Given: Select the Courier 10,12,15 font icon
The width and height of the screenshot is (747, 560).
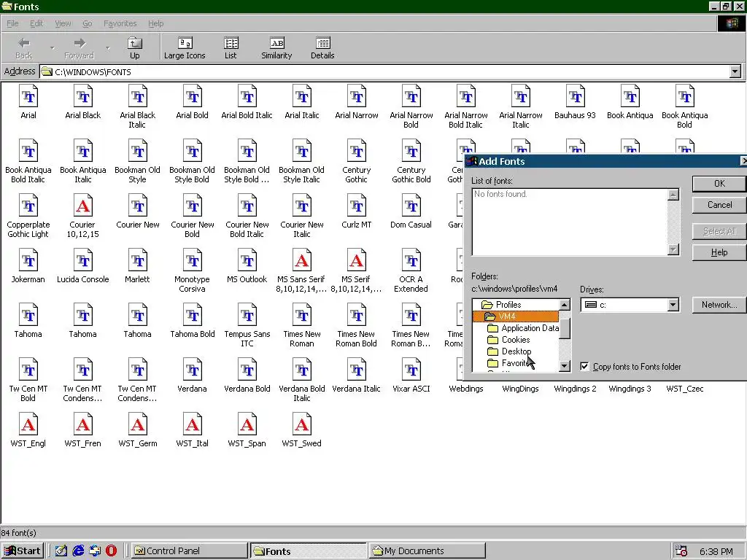Looking at the screenshot, I should coord(83,206).
